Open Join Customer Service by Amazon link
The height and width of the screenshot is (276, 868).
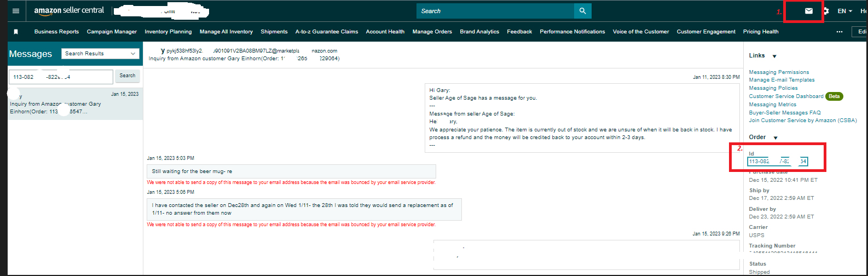[803, 120]
